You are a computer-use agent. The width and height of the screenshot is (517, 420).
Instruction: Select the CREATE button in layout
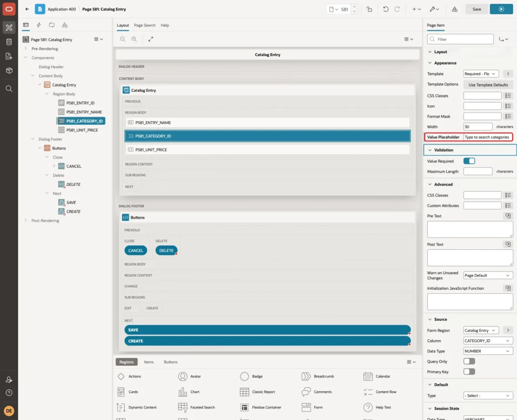[268, 341]
